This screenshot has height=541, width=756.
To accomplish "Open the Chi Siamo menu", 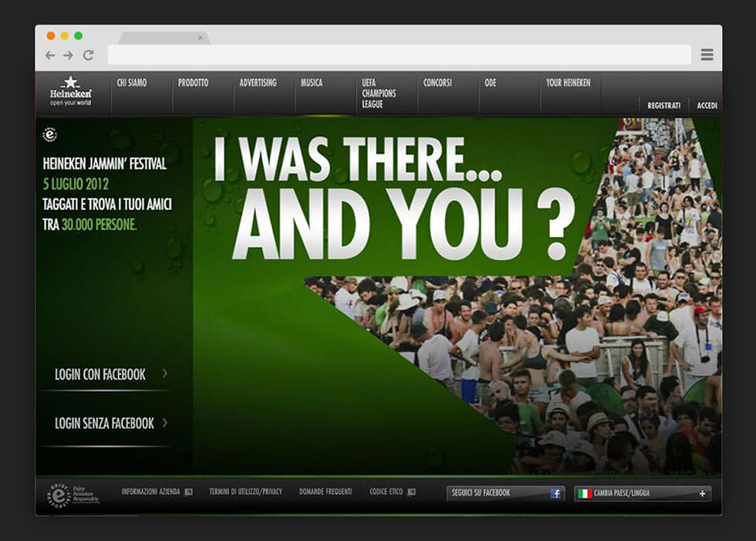I will pyautogui.click(x=132, y=83).
